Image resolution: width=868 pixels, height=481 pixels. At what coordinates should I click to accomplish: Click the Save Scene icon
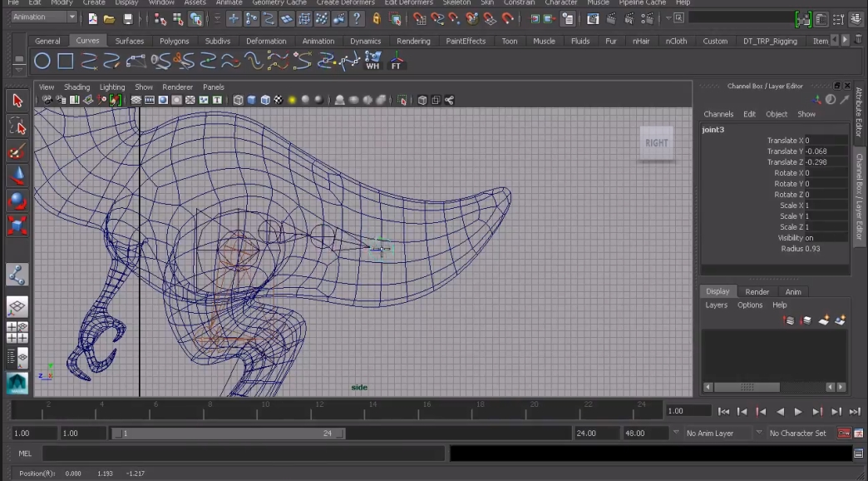click(x=127, y=18)
